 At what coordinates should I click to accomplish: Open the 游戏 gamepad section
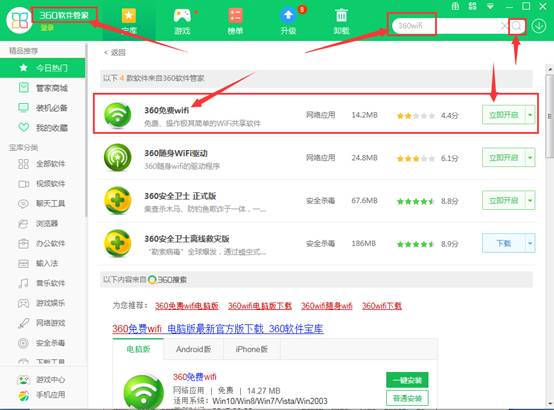[182, 21]
